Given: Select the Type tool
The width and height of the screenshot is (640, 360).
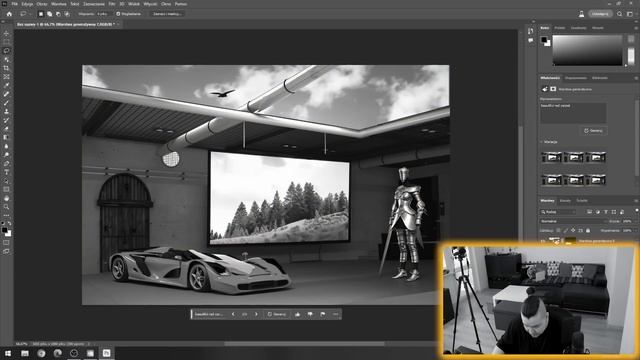Looking at the screenshot, I should click(6, 172).
